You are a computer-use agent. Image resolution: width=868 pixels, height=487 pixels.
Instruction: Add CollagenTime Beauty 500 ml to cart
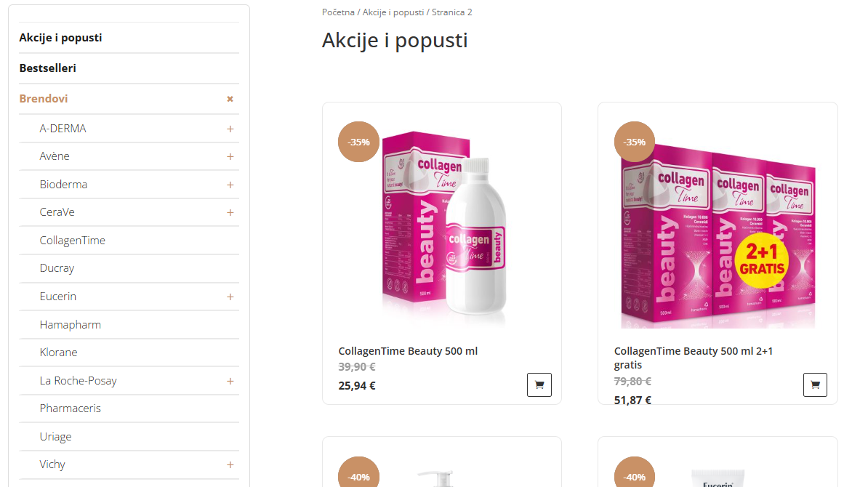click(x=539, y=385)
